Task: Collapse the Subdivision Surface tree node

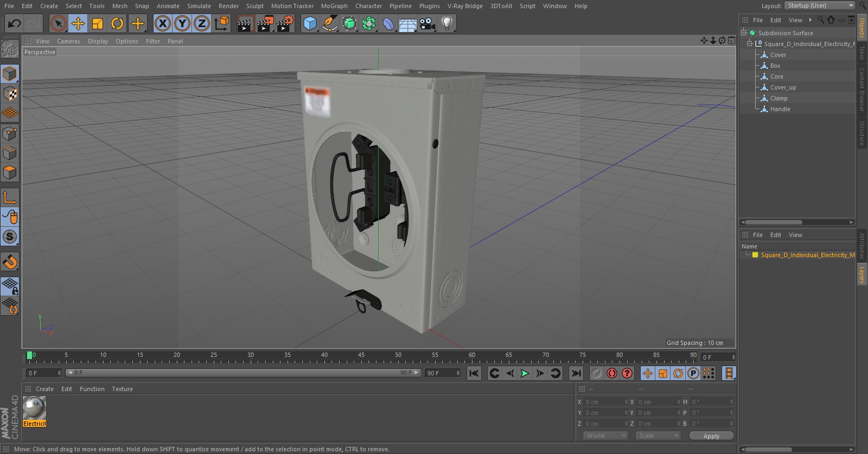Action: point(744,33)
